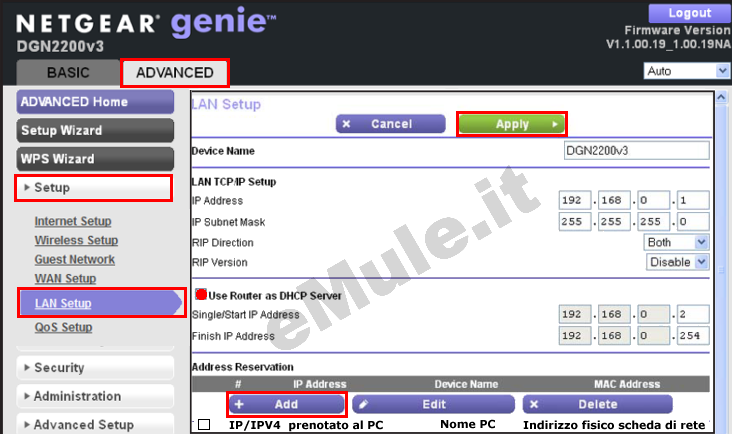The width and height of the screenshot is (732, 434).
Task: Switch to the BASIC tab
Action: pos(68,72)
